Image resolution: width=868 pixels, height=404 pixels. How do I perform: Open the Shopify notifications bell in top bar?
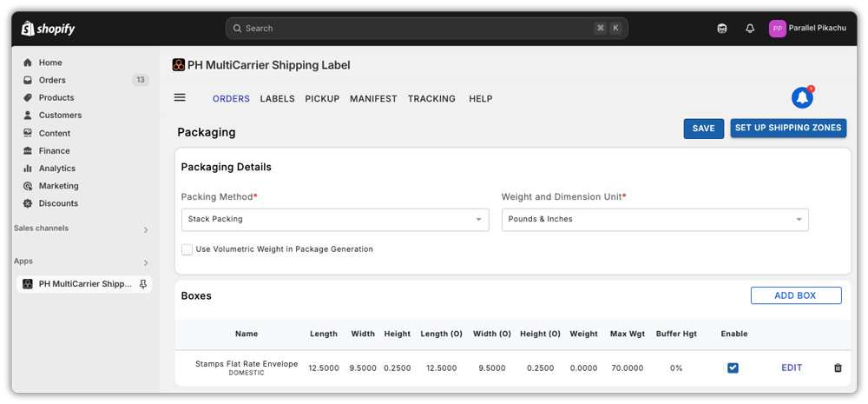pos(750,29)
